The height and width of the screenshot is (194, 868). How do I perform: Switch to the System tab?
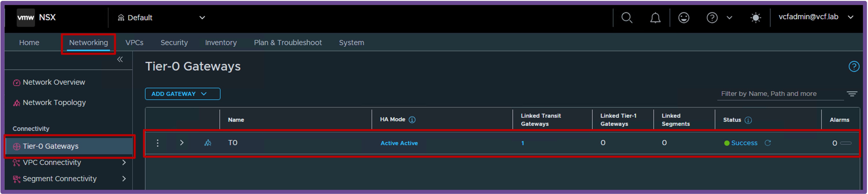pos(351,43)
